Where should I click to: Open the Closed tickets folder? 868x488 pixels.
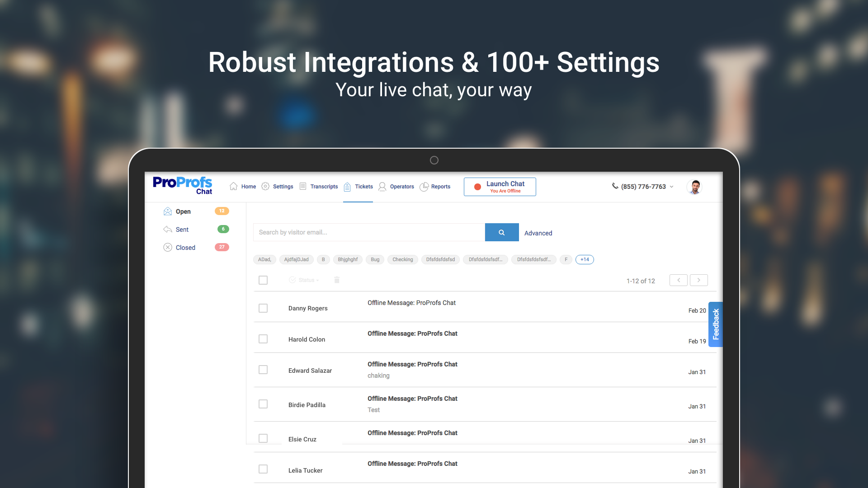(185, 248)
